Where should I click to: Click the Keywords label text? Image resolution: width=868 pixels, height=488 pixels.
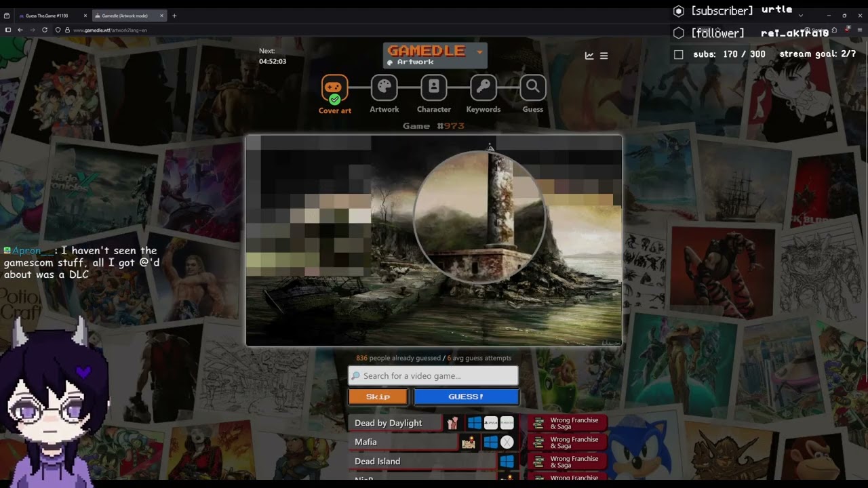(484, 109)
